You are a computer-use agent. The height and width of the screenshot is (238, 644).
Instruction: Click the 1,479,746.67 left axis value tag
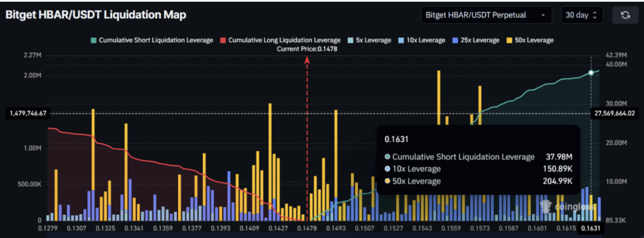pyautogui.click(x=28, y=113)
